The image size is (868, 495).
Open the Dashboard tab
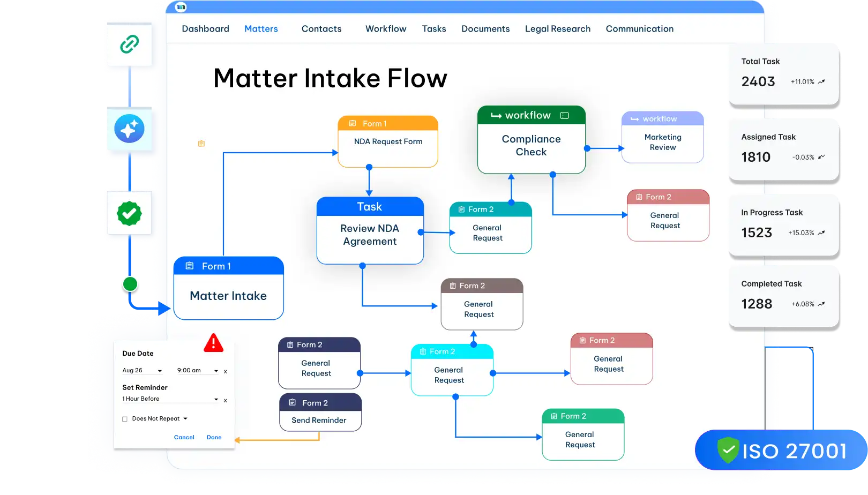(205, 29)
